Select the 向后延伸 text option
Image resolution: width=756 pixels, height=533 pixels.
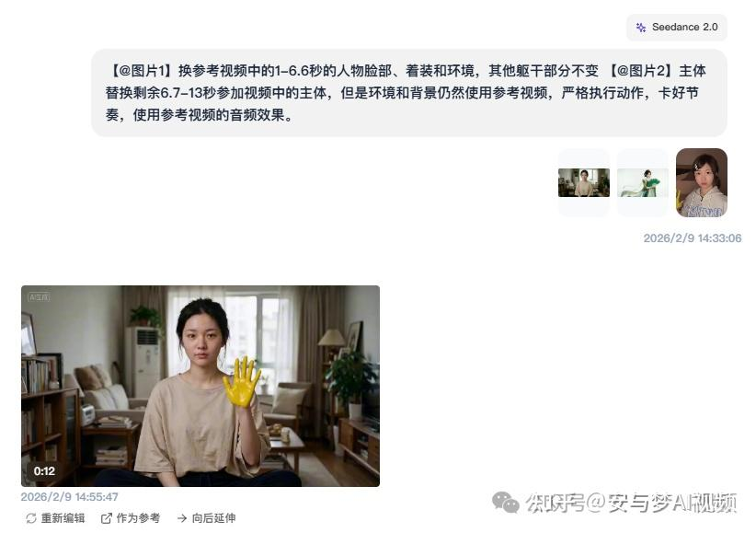(214, 518)
